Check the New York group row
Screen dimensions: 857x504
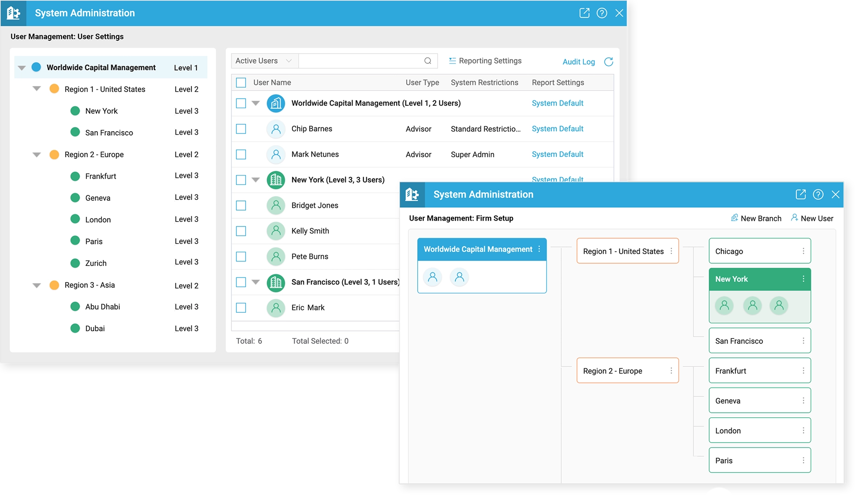point(241,180)
